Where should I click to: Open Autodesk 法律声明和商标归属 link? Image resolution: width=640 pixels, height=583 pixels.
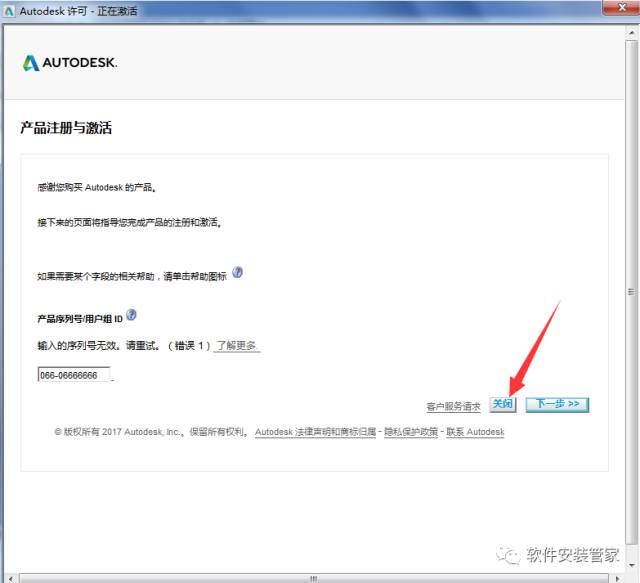[x=315, y=432]
